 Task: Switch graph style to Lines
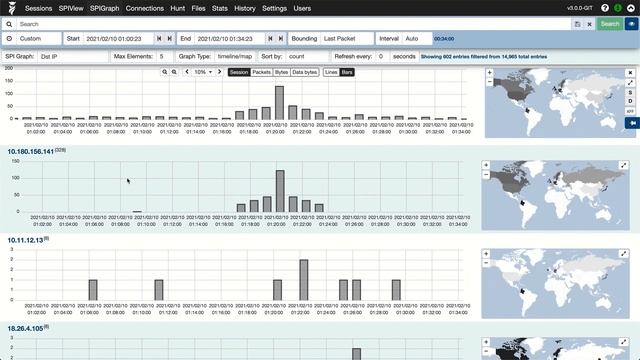[x=331, y=72]
